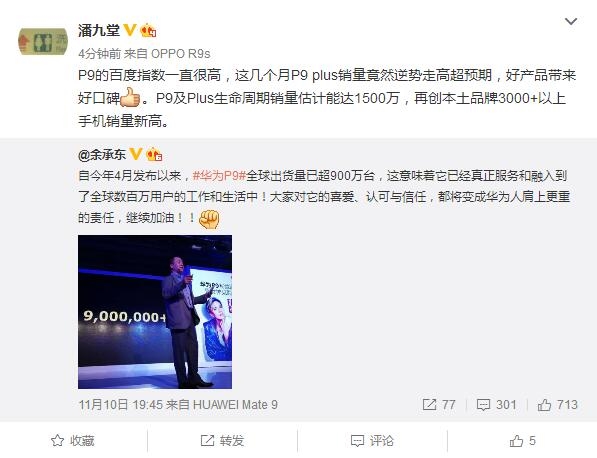The image size is (597, 458).
Task: Click the thumbs-up emoji in the post
Action: [x=130, y=97]
